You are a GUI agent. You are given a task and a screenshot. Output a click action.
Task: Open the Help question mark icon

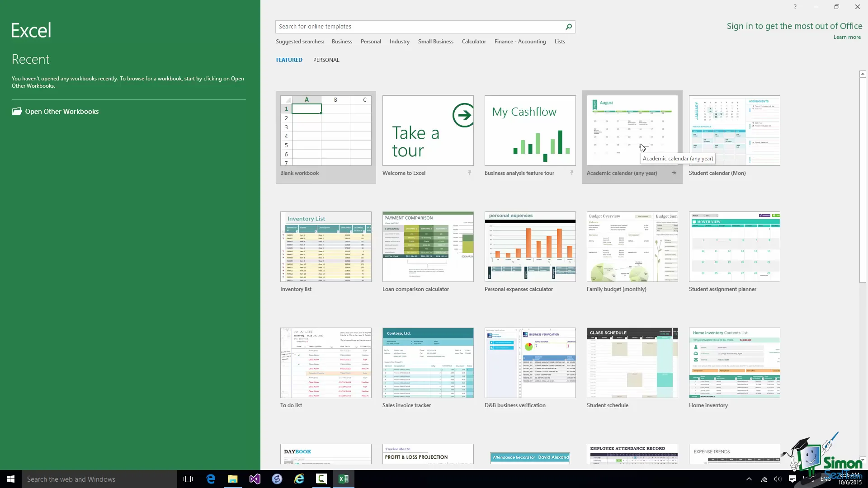point(795,7)
